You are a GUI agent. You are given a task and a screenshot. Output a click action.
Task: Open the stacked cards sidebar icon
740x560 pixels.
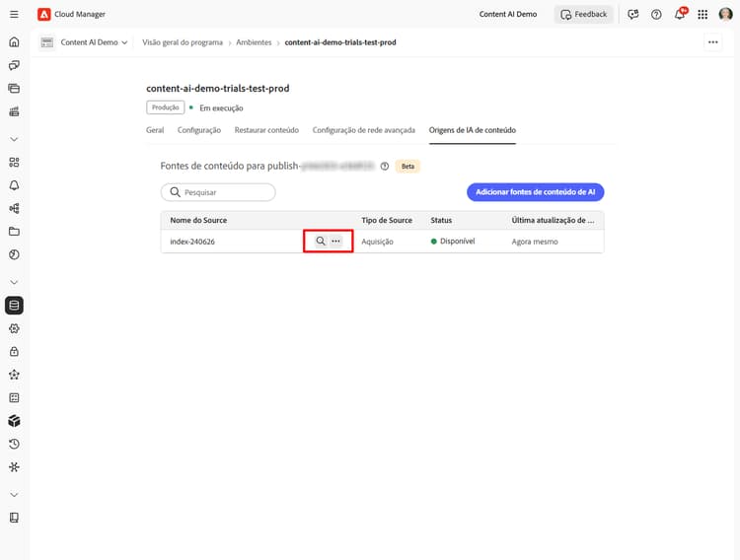14,88
